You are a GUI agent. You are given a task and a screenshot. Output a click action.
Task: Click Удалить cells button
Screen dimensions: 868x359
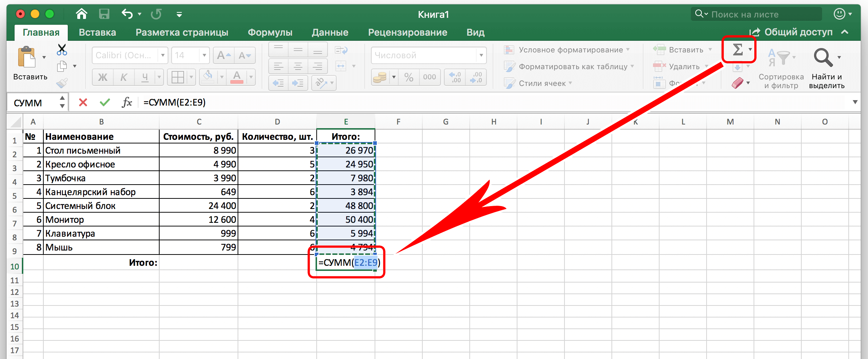coord(676,67)
